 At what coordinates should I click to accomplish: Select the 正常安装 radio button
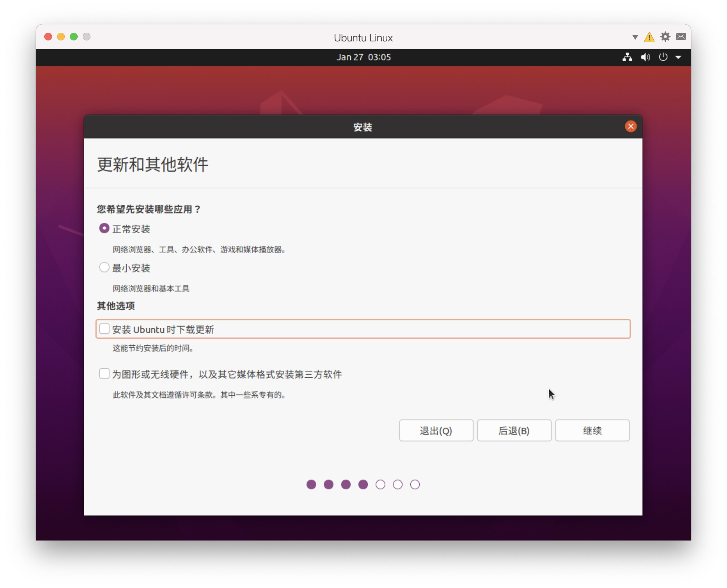coord(104,228)
